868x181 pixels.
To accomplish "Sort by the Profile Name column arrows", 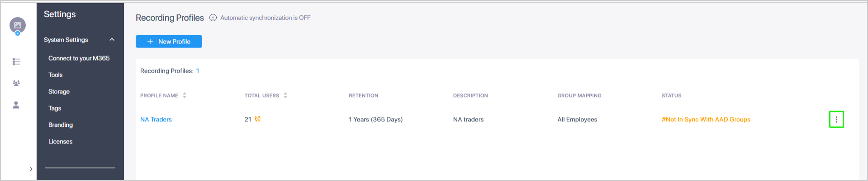I will [x=185, y=96].
